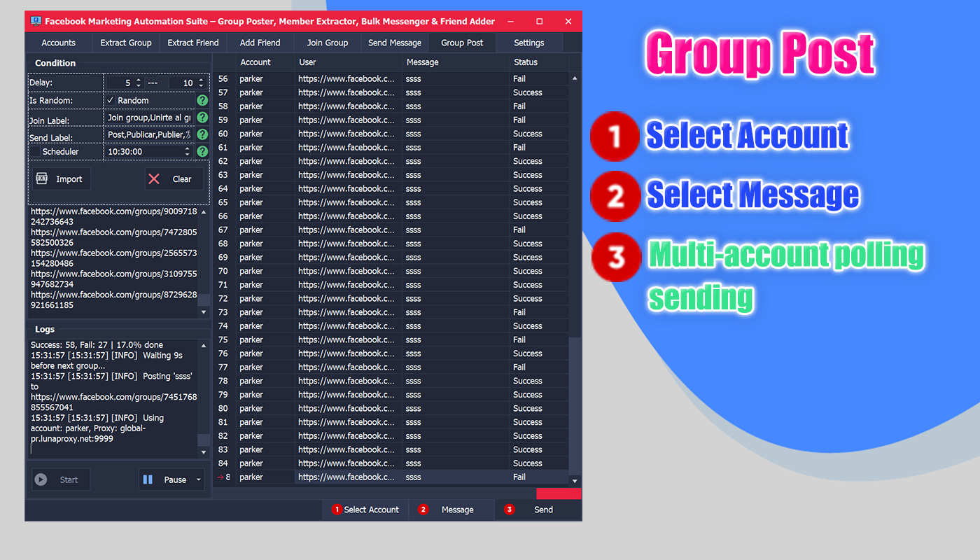
Task: Click the group URL ending in 921661185
Action: [114, 300]
